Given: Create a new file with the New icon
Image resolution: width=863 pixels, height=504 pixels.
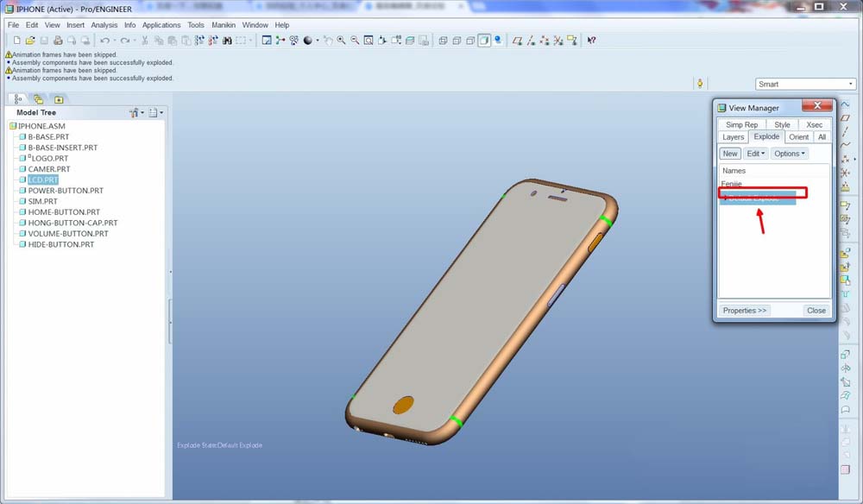Looking at the screenshot, I should 16,41.
